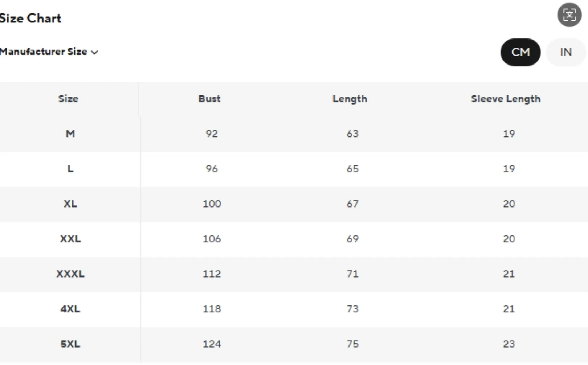Image resolution: width=588 pixels, height=365 pixels.
Task: Click the image translate icon at top right
Action: tap(569, 15)
